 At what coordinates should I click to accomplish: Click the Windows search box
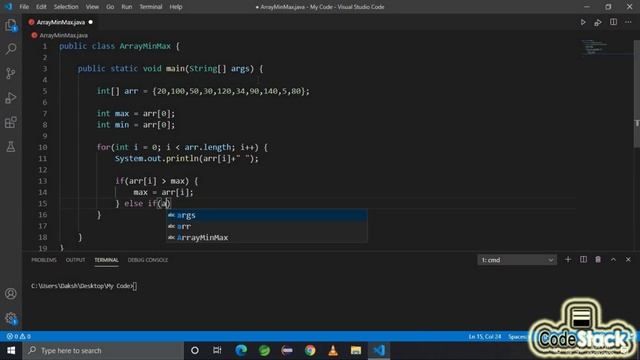click(x=103, y=351)
